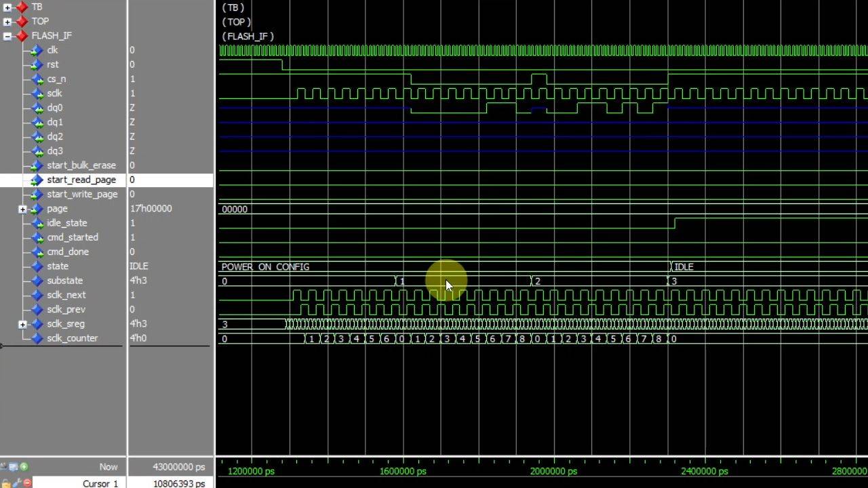
Task: Toggle leaf names display icon at bottom-left
Action: point(3,466)
